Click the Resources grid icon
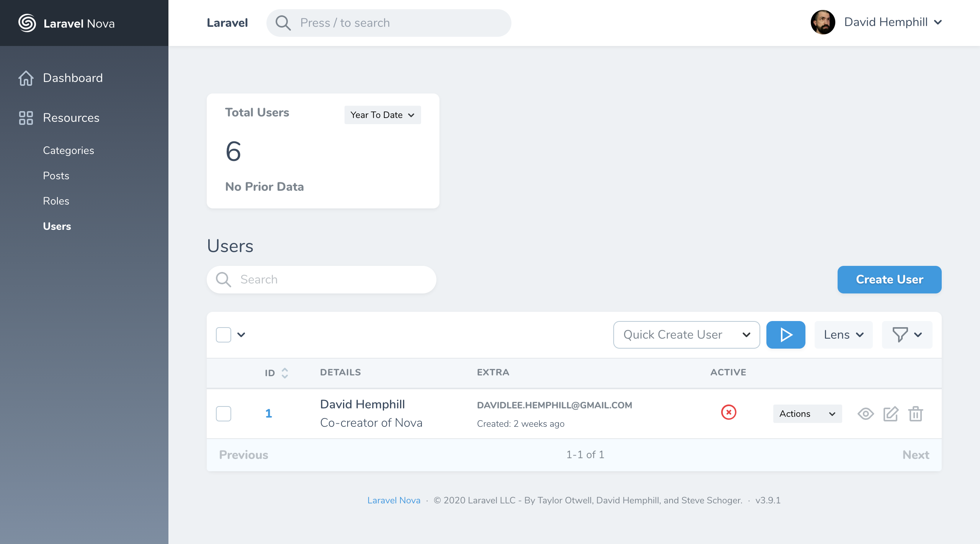980x544 pixels. coord(26,118)
